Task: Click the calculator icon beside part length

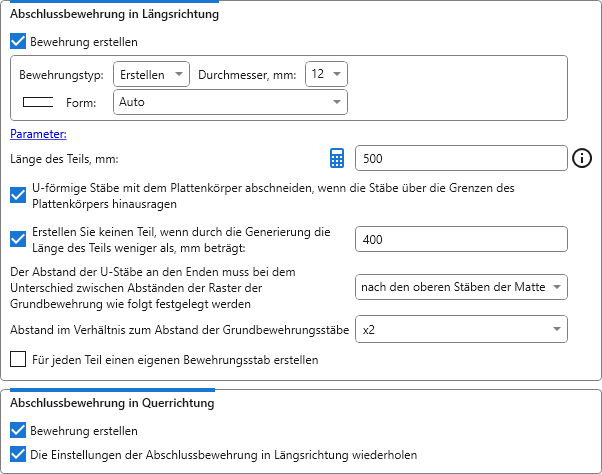Action: (x=337, y=158)
